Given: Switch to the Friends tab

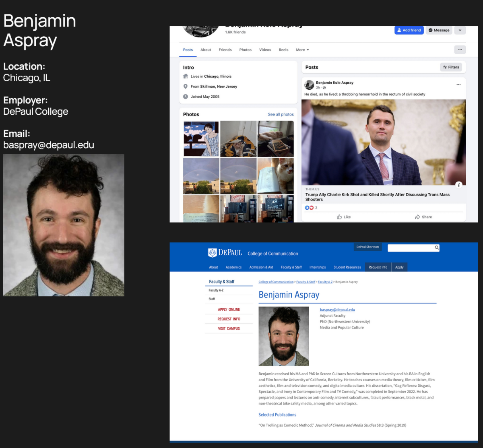Looking at the screenshot, I should pos(225,50).
